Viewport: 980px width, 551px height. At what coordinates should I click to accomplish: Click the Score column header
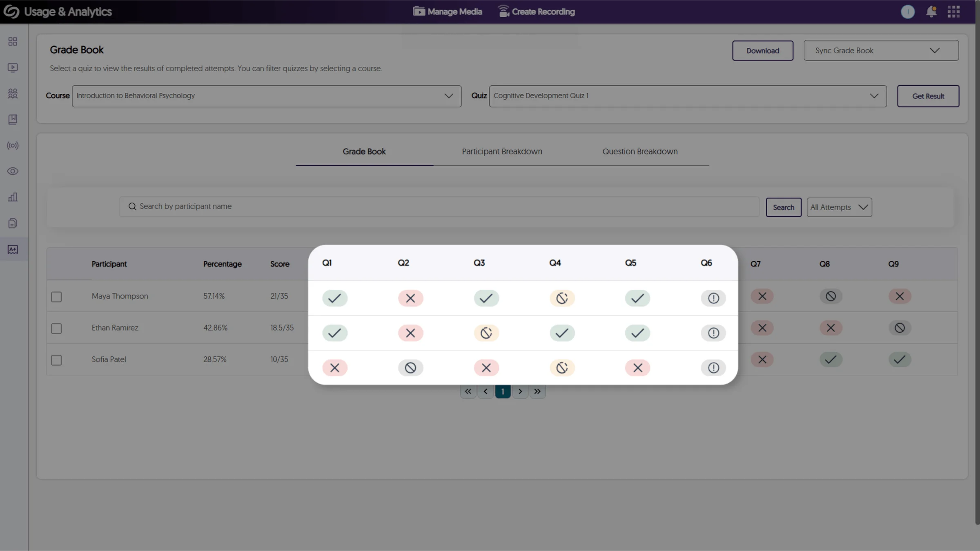coord(280,264)
